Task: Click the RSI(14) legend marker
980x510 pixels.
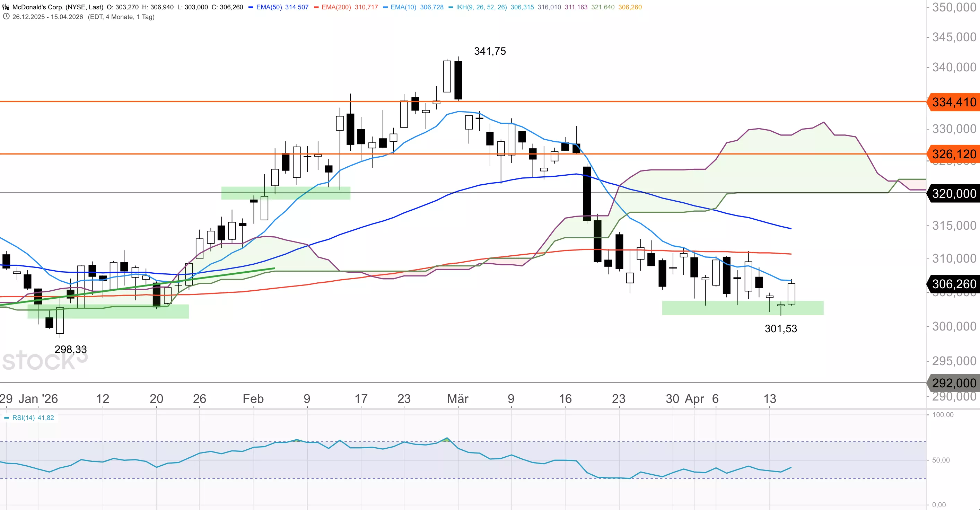Action: click(x=7, y=418)
